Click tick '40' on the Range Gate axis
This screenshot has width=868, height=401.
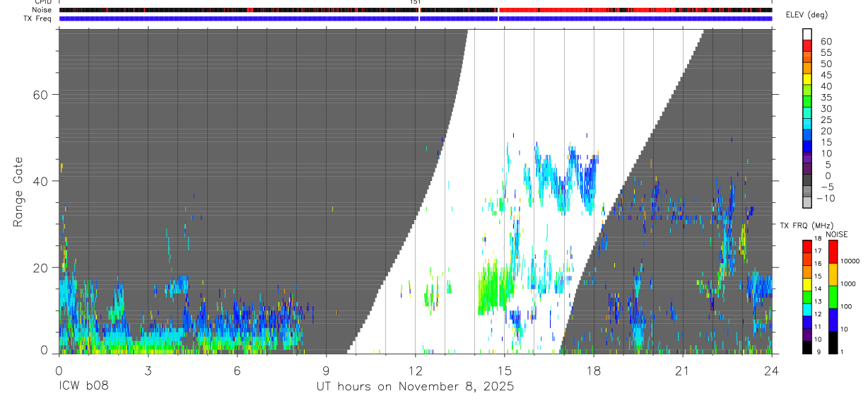(x=40, y=180)
